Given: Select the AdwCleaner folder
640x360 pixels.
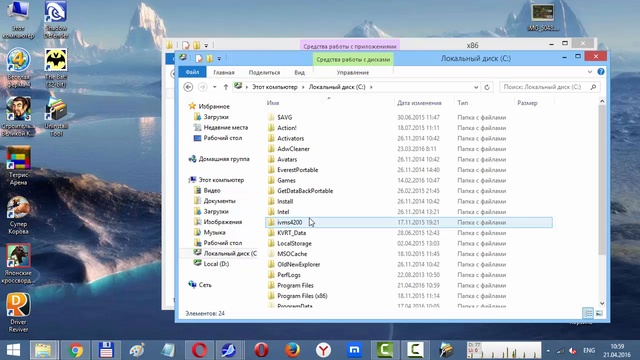Looking at the screenshot, I should pos(293,149).
